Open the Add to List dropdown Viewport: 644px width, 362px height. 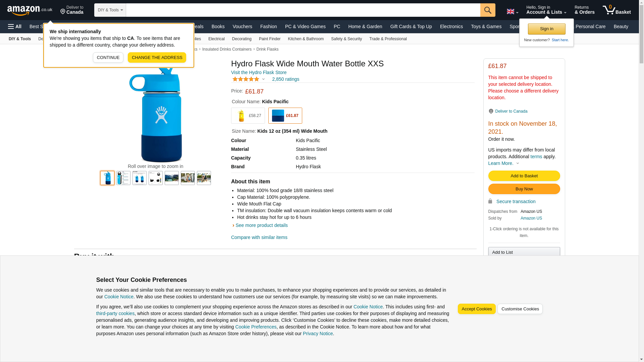pyautogui.click(x=524, y=252)
